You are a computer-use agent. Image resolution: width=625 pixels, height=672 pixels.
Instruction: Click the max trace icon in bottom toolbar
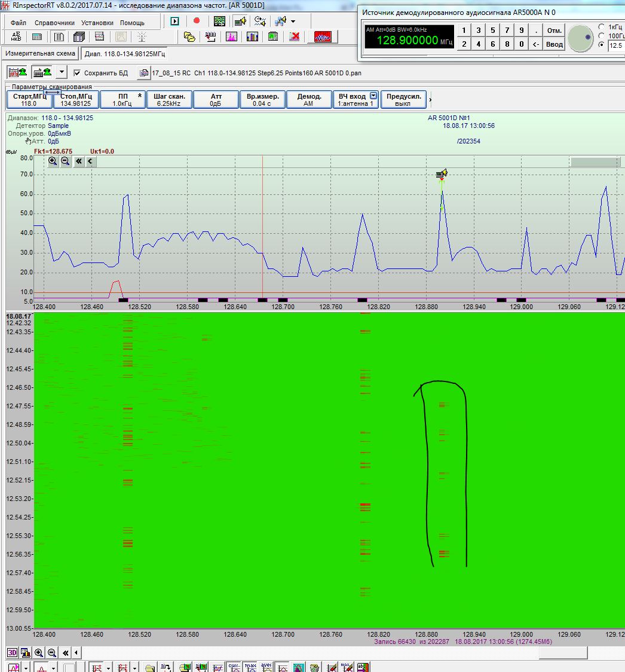point(250,667)
